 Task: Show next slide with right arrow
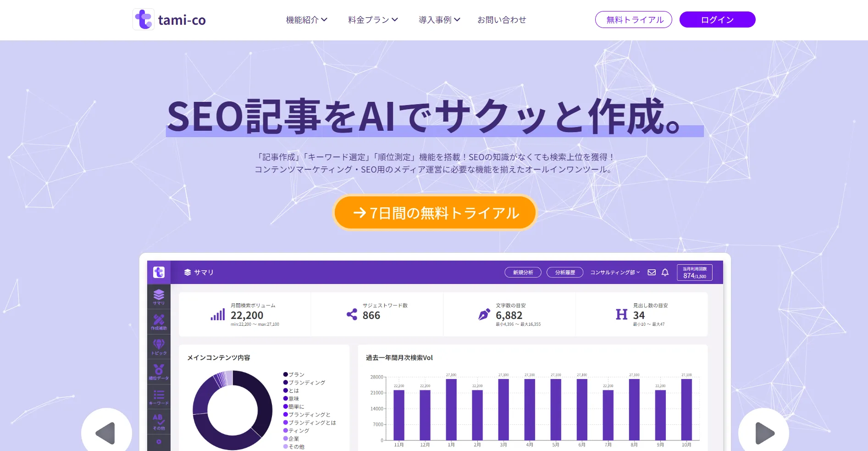coord(763,433)
